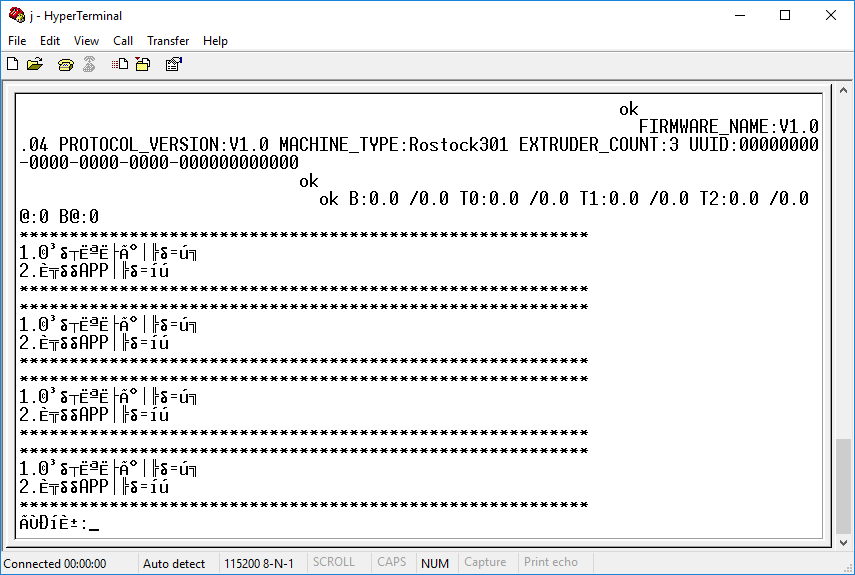Image resolution: width=855 pixels, height=575 pixels.
Task: Click the Send file toolbar icon
Action: (x=120, y=64)
